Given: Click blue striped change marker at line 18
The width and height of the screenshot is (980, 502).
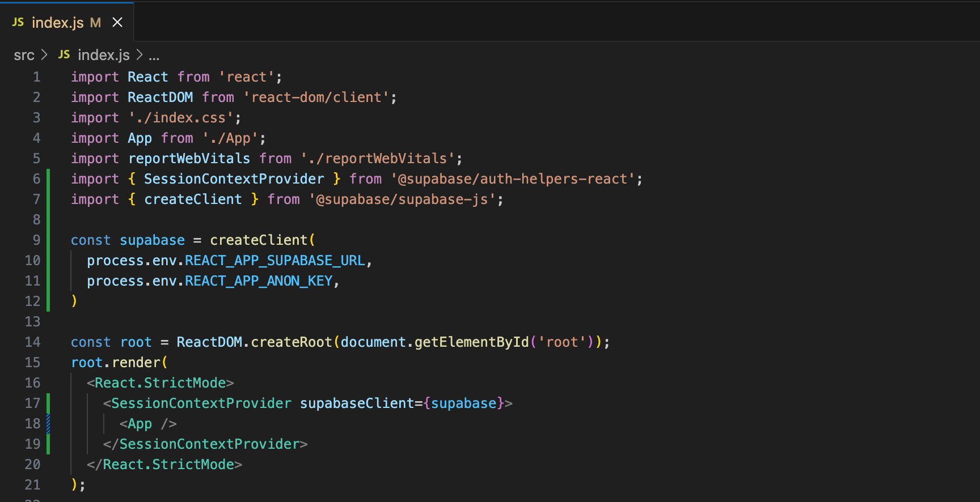Looking at the screenshot, I should pos(48,424).
